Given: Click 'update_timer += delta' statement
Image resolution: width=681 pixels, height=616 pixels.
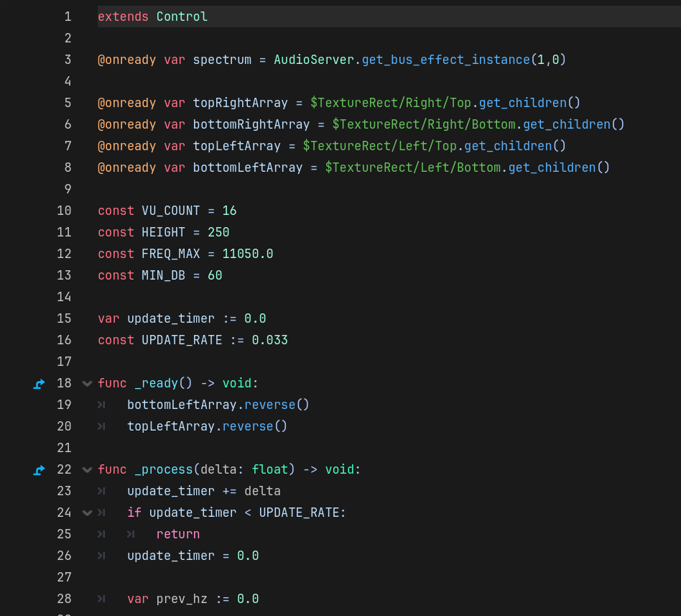Looking at the screenshot, I should pyautogui.click(x=204, y=491).
